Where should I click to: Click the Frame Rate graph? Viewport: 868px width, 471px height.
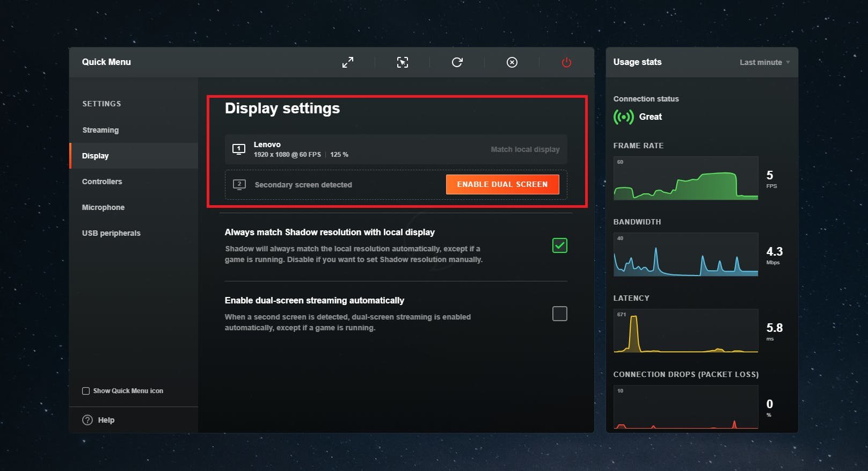[x=686, y=178]
